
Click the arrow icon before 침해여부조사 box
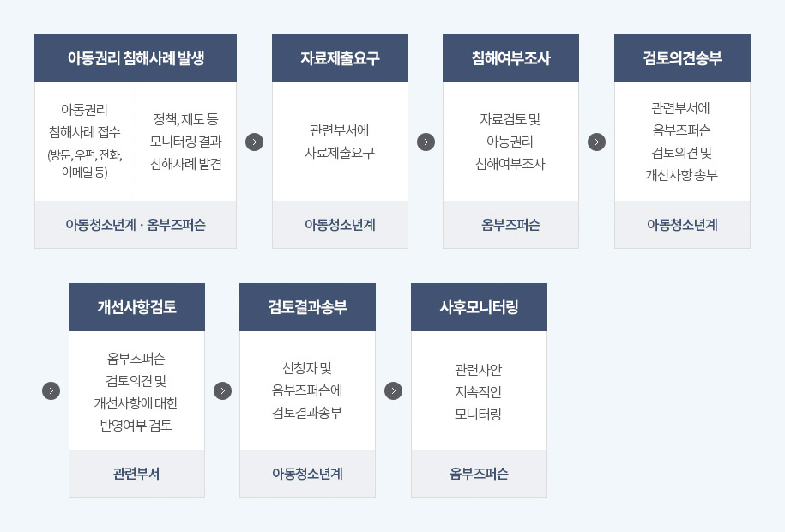[x=426, y=142]
